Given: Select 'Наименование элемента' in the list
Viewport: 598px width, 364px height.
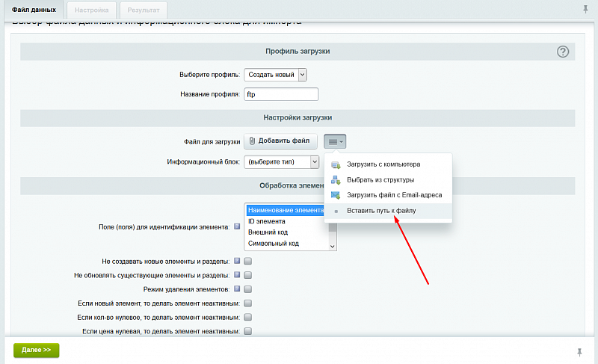Looking at the screenshot, I should (x=286, y=210).
